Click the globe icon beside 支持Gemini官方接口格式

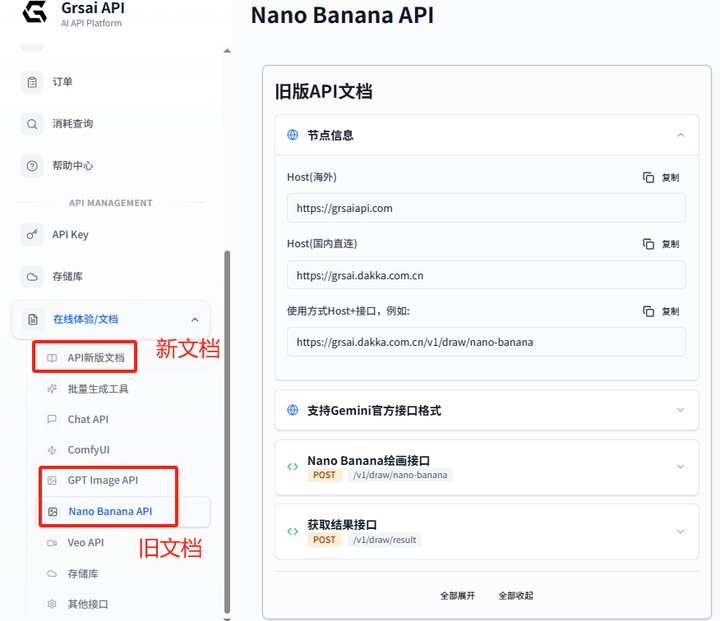[x=292, y=410]
